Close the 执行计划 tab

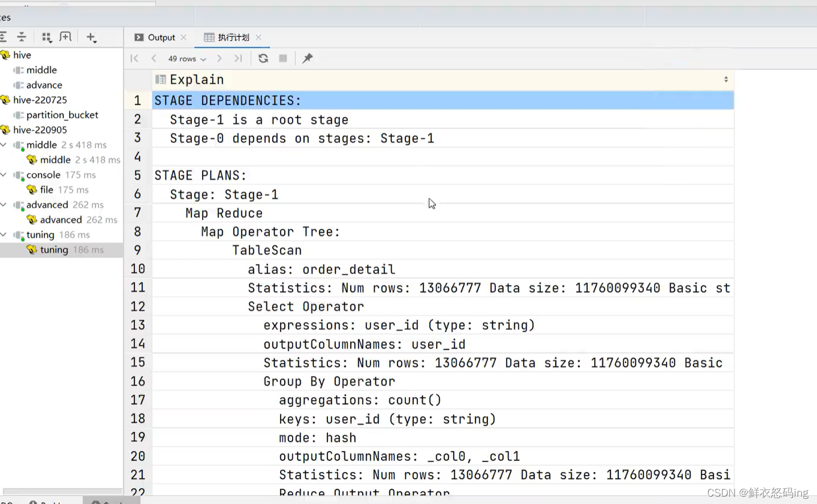(258, 38)
